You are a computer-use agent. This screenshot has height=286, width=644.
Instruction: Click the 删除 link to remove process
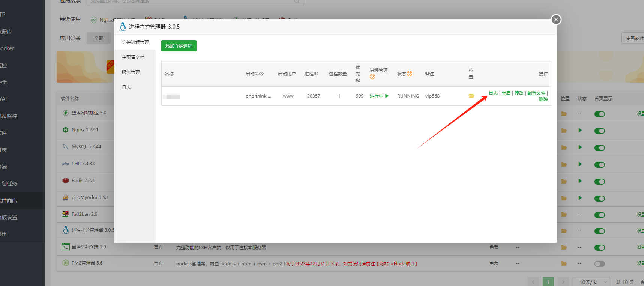pyautogui.click(x=543, y=99)
